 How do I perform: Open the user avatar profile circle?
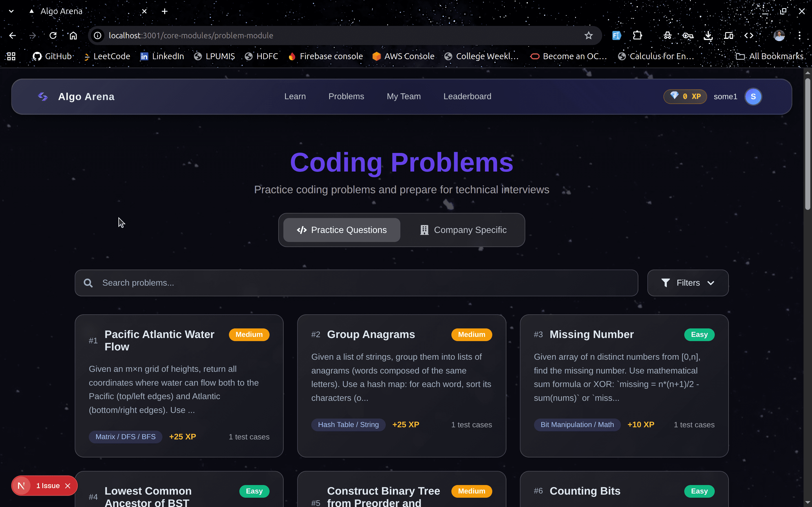[753, 97]
